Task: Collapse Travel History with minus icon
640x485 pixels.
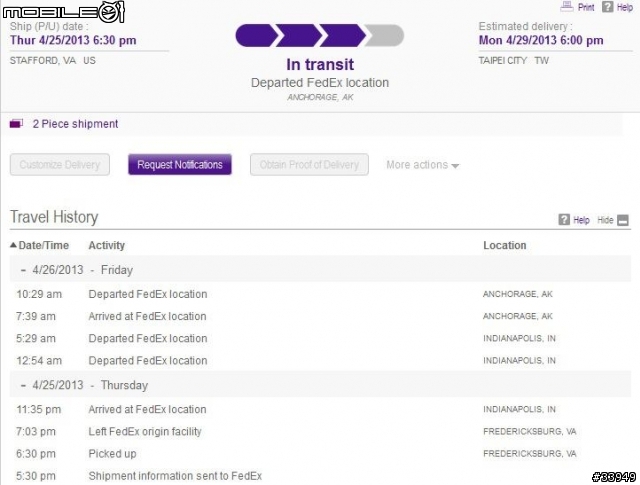Action: (x=623, y=220)
